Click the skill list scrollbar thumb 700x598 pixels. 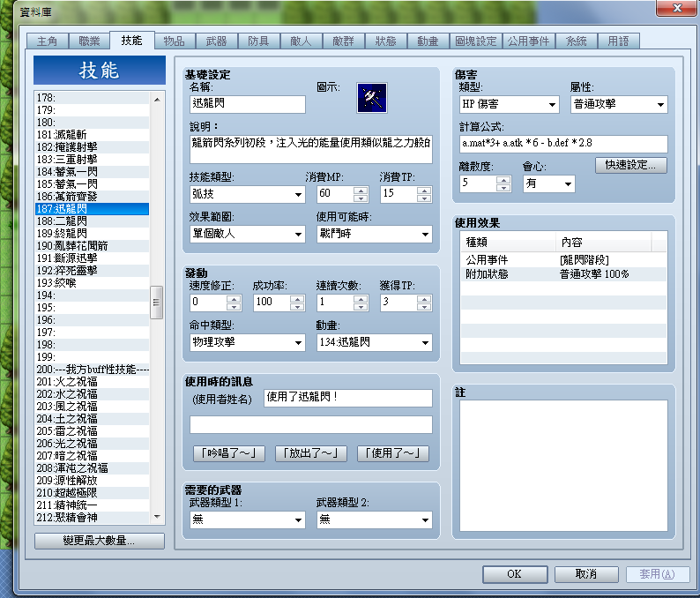[x=157, y=303]
